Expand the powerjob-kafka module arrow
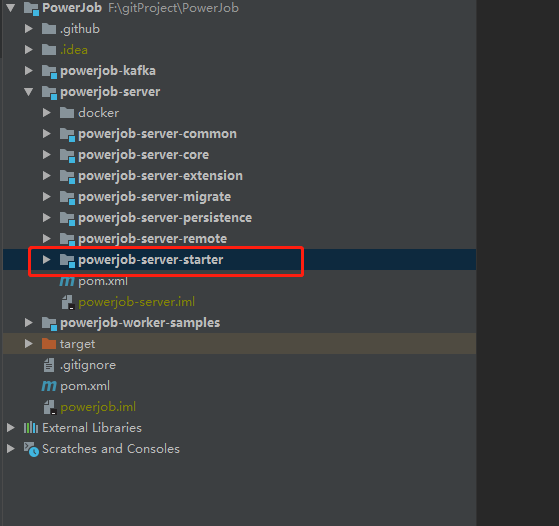Viewport: 559px width, 526px height. coord(29,71)
